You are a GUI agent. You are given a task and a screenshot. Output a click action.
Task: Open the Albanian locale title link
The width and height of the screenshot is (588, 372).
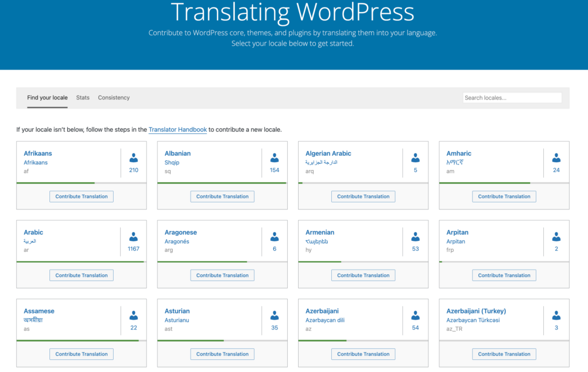coord(177,153)
